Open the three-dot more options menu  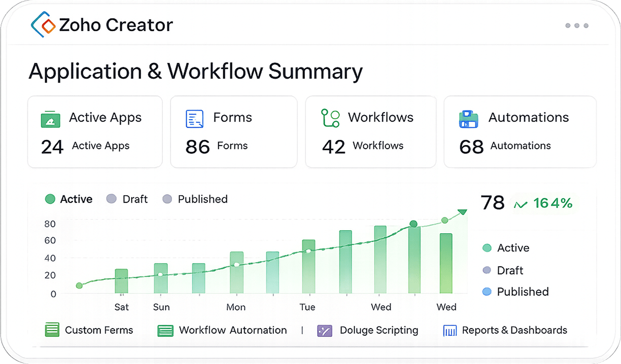[x=577, y=25]
